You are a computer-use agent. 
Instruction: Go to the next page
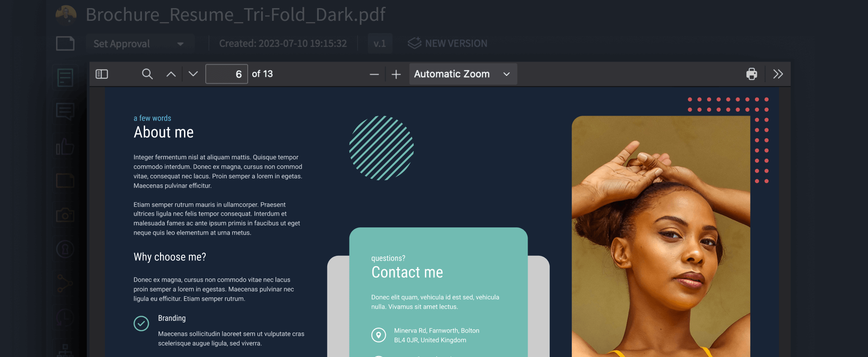(x=193, y=74)
